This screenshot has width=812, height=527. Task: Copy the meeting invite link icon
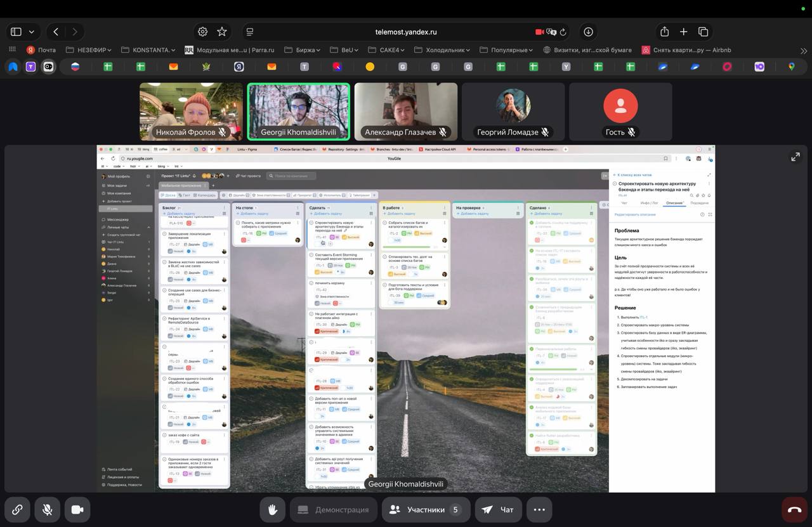pyautogui.click(x=17, y=509)
